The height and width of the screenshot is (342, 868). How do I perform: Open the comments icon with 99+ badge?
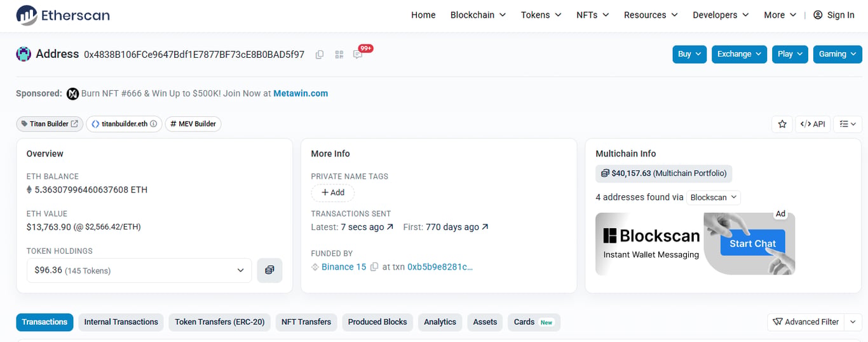tap(358, 55)
